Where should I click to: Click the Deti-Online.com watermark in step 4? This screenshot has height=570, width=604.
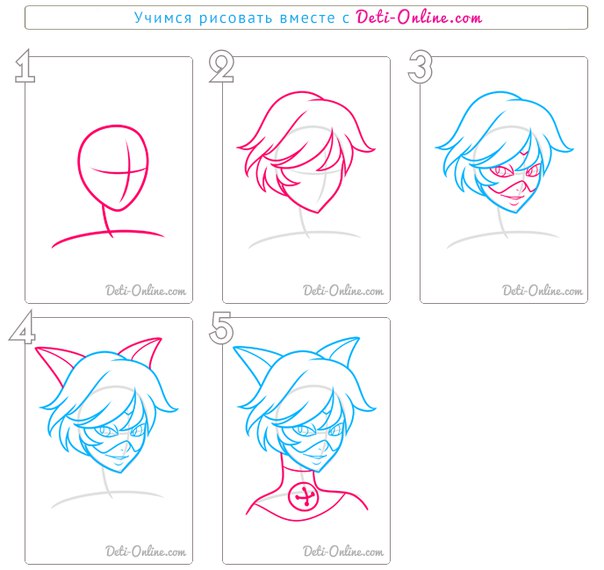click(x=146, y=552)
